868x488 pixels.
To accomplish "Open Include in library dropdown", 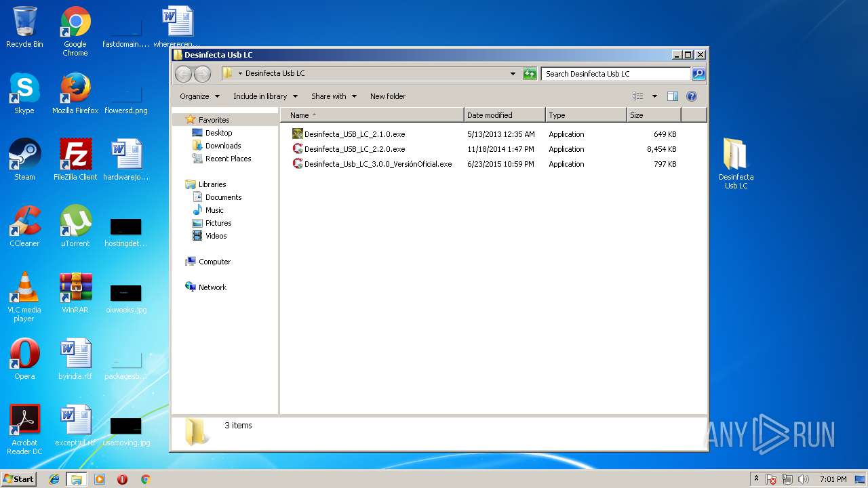I will click(265, 96).
